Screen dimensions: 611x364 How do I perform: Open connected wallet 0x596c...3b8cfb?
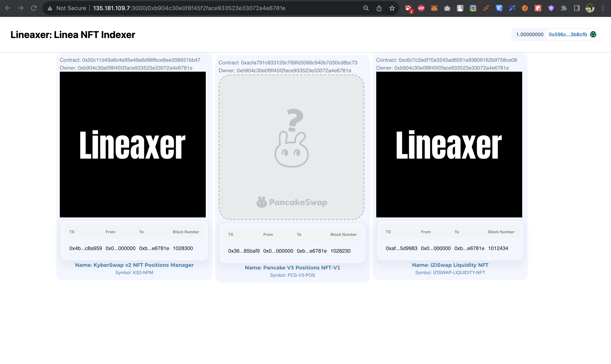568,34
